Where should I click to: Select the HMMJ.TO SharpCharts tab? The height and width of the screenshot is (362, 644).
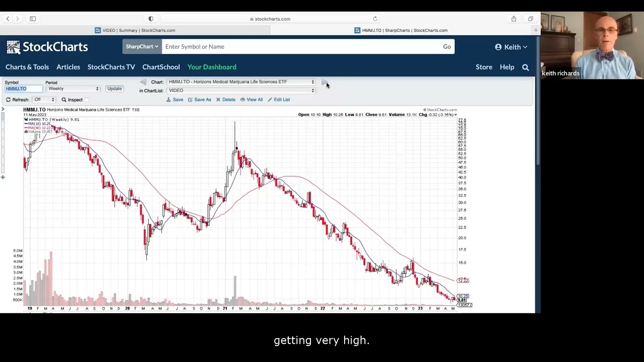pos(401,30)
